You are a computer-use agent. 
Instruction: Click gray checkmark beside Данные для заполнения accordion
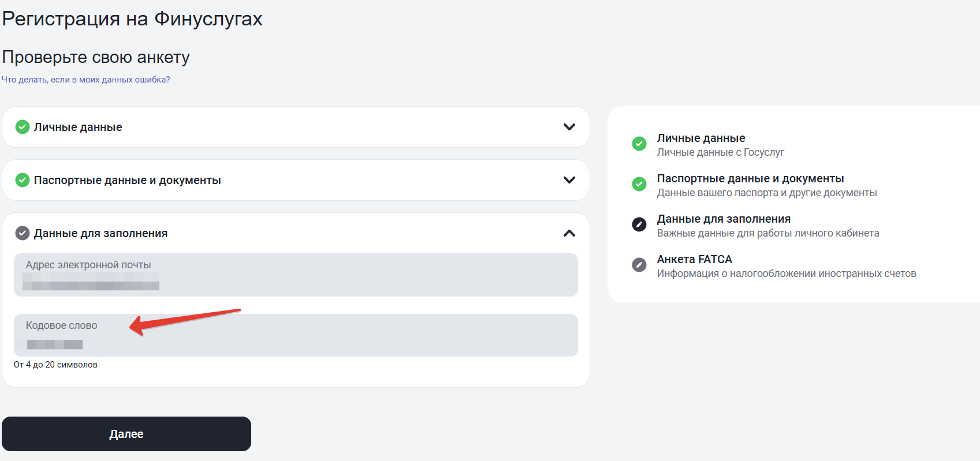[23, 233]
